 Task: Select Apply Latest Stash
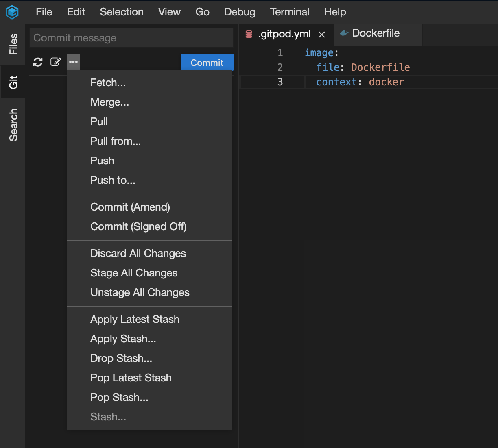pyautogui.click(x=135, y=319)
